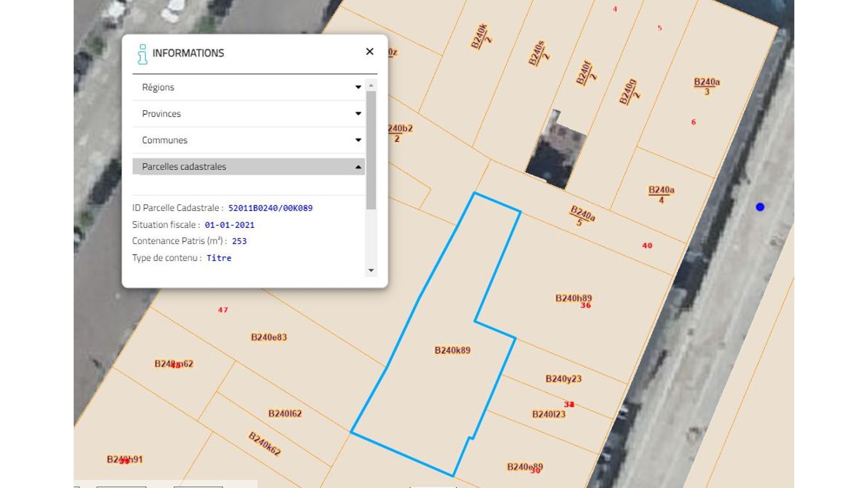Expand the Provinces section arrow
Screen dimensions: 868x488
[358, 113]
